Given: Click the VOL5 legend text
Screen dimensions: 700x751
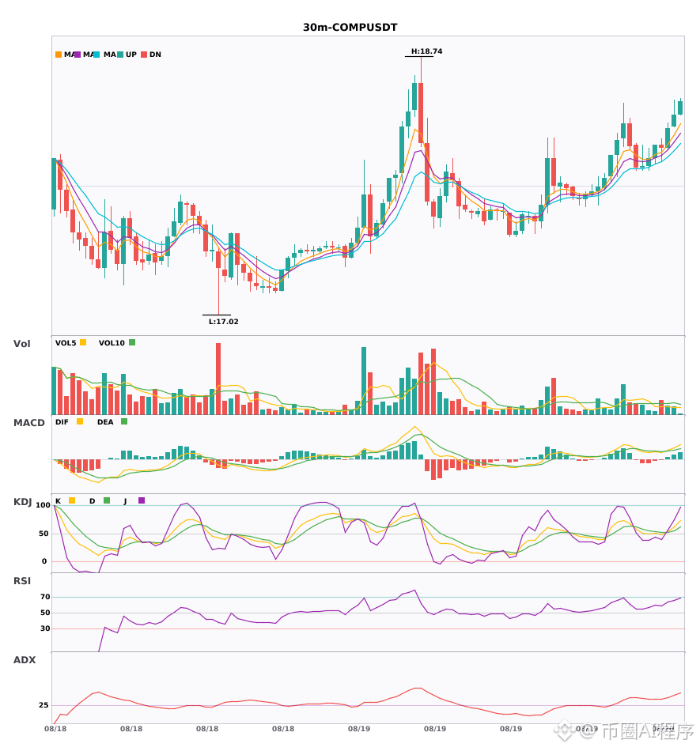Looking at the screenshot, I should tap(66, 343).
